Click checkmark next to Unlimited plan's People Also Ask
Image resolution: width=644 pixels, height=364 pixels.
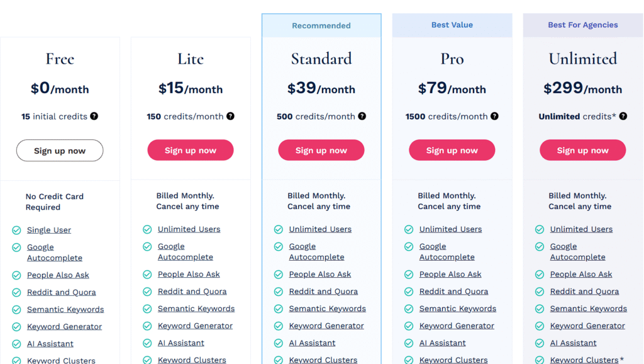[540, 275]
